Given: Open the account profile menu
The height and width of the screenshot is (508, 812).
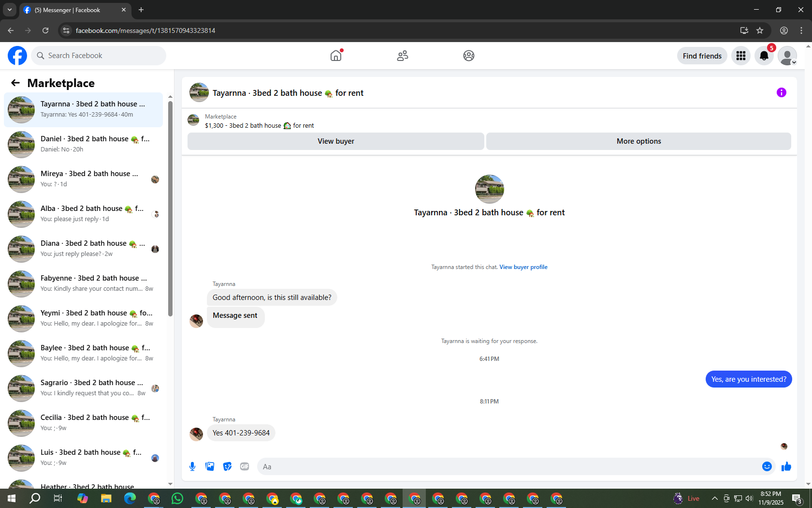Looking at the screenshot, I should click(787, 56).
